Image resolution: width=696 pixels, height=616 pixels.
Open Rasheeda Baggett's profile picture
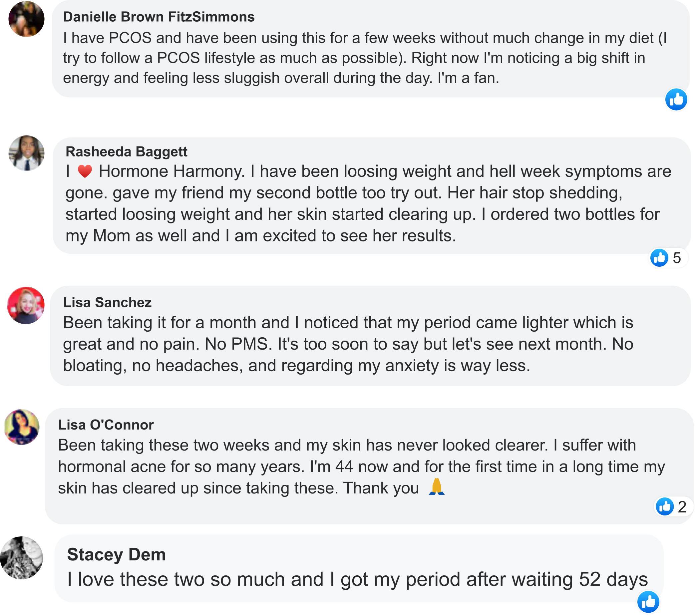[x=26, y=153]
